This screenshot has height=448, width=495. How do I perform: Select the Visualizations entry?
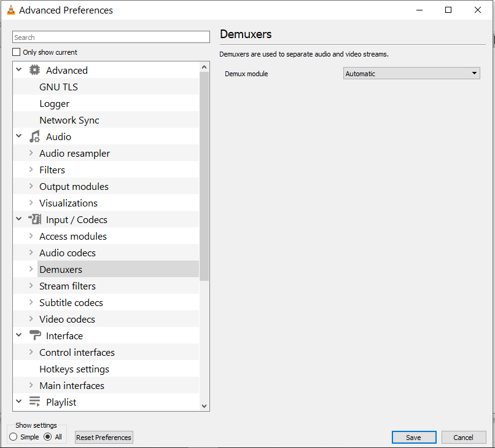pyautogui.click(x=68, y=203)
